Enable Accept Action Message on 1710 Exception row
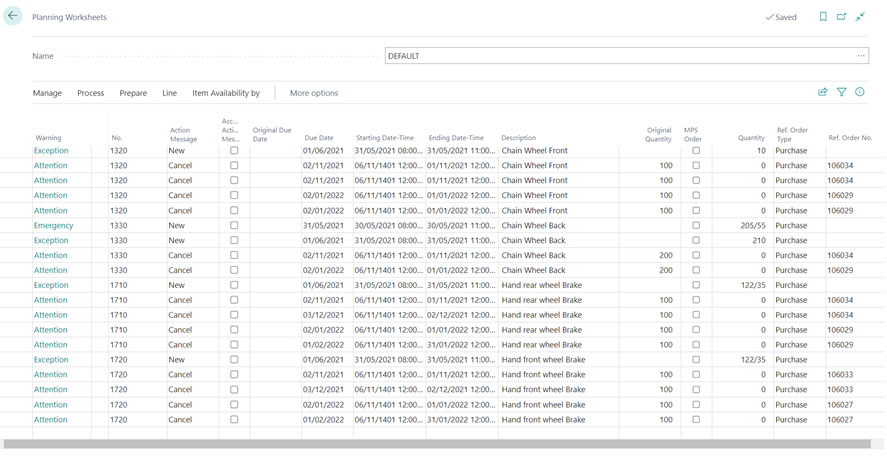The height and width of the screenshot is (459, 887). 234,285
